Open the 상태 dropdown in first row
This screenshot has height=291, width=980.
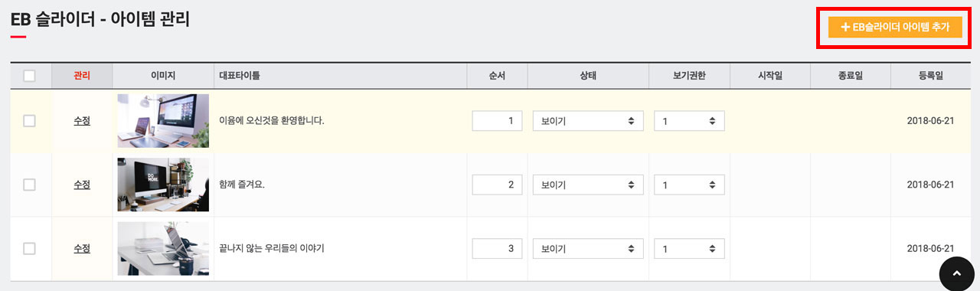click(588, 121)
